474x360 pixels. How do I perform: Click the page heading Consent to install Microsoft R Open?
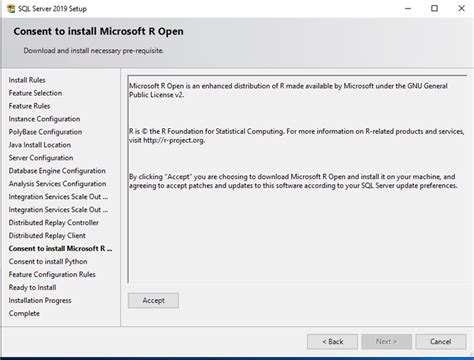click(x=98, y=31)
